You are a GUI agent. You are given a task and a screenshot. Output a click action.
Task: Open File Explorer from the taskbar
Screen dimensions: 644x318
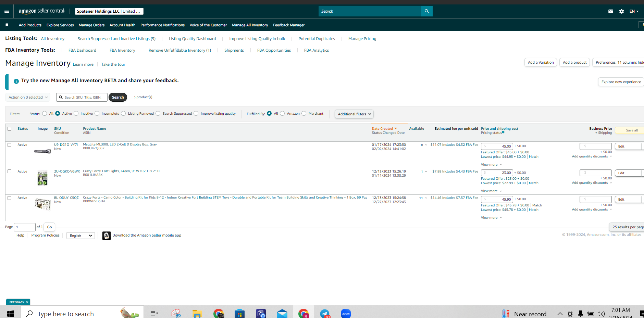(x=197, y=314)
